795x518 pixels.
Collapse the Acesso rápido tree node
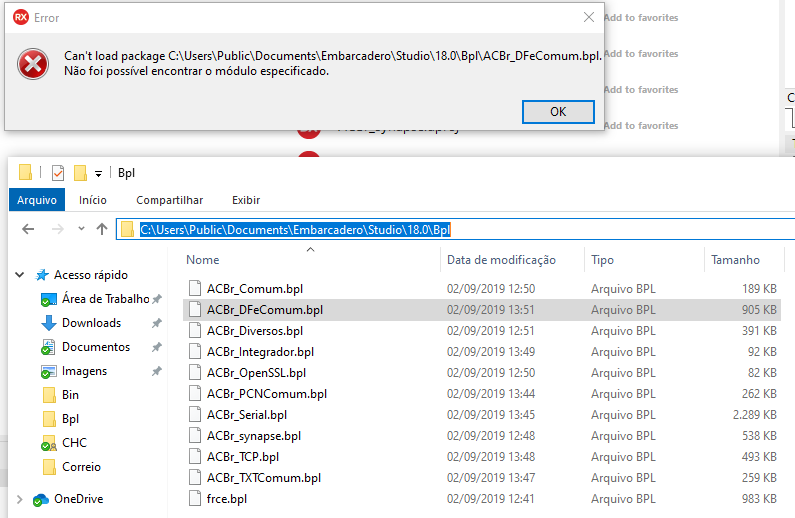[20, 275]
